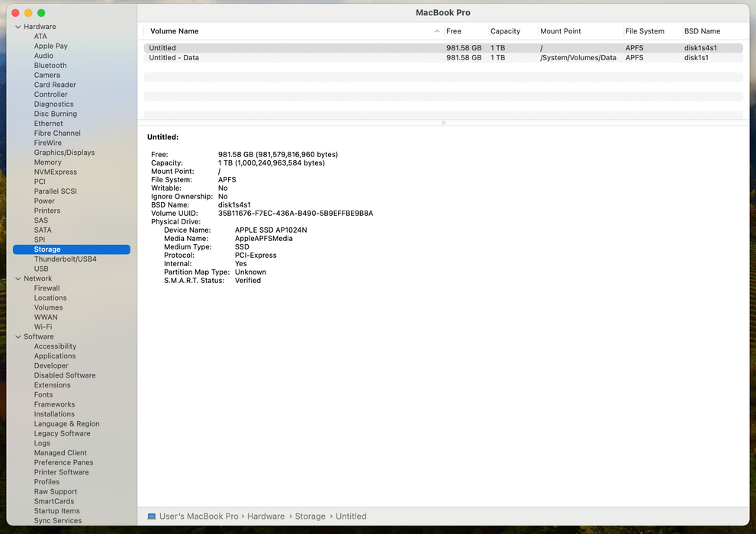Screen dimensions: 756x534
Task: Select Frameworks in the sidebar
Action: (x=54, y=404)
